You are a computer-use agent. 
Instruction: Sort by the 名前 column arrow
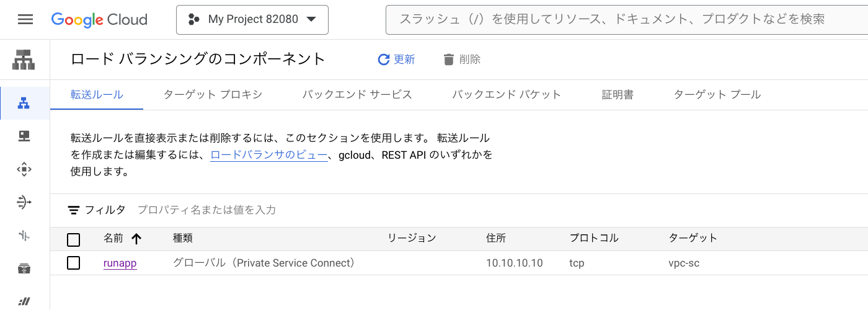[x=136, y=238]
